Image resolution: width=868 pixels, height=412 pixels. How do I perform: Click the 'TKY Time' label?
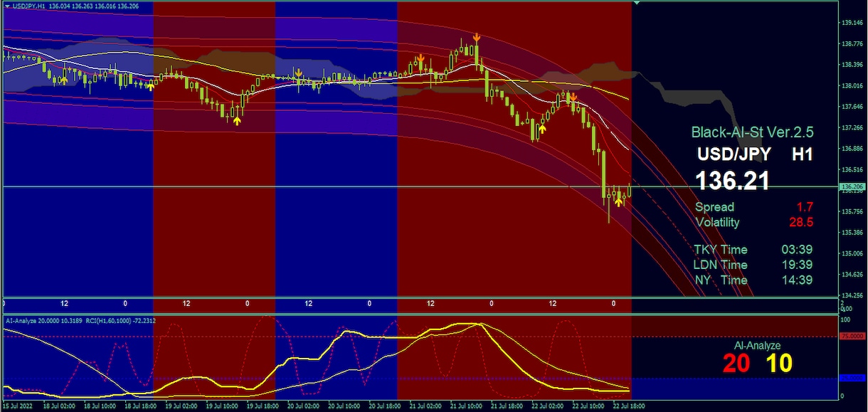pos(721,250)
